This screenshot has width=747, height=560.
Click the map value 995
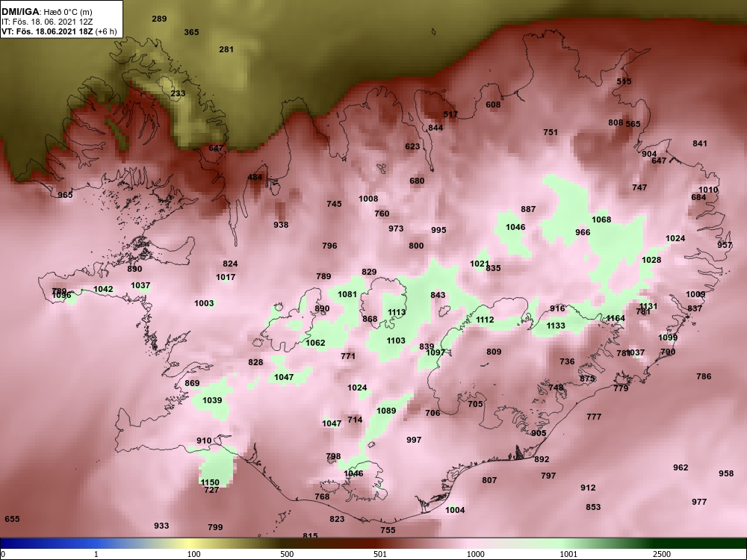pyautogui.click(x=438, y=230)
